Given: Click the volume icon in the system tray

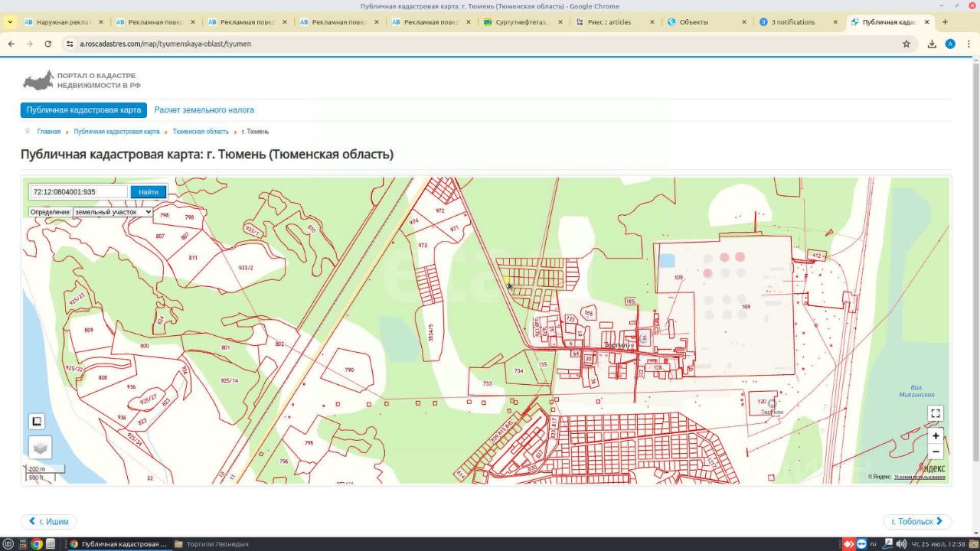Looking at the screenshot, I should (x=901, y=544).
